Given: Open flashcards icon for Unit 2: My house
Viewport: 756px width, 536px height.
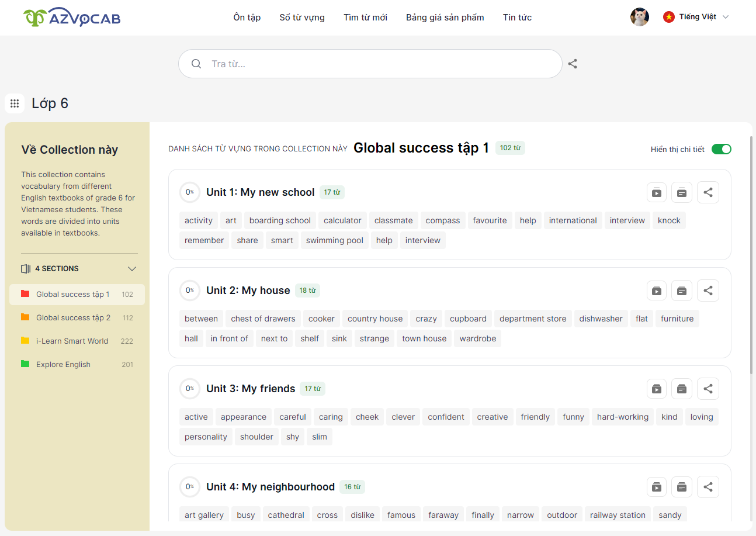Looking at the screenshot, I should [x=682, y=291].
